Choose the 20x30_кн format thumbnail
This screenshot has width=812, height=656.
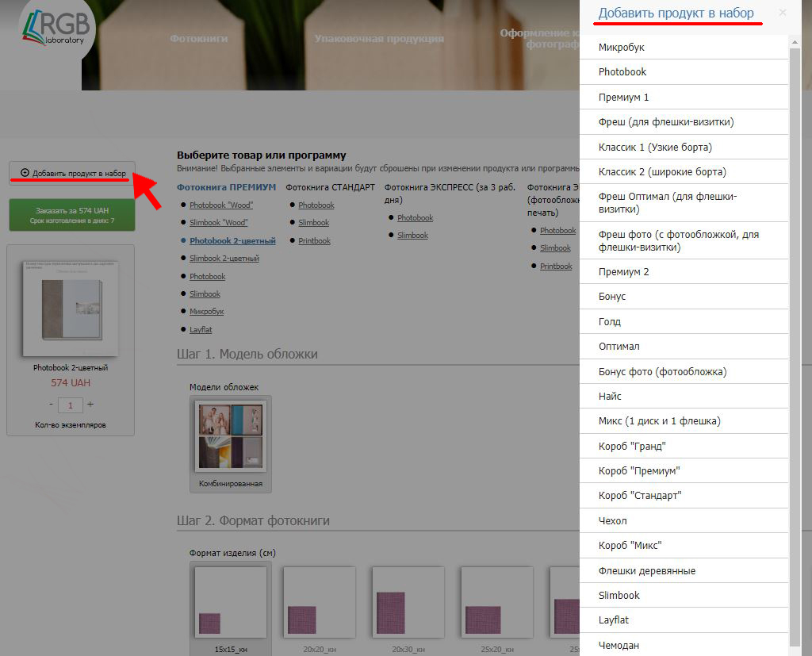coord(408,602)
